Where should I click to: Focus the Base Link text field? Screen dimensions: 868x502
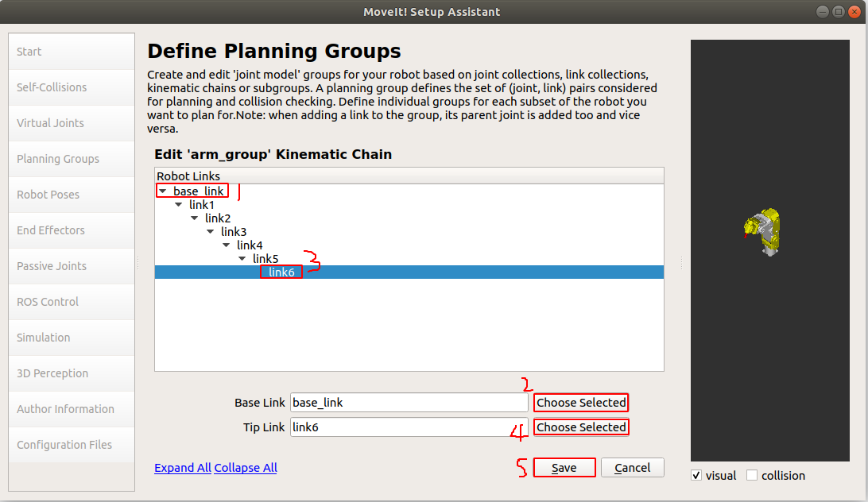pos(409,403)
